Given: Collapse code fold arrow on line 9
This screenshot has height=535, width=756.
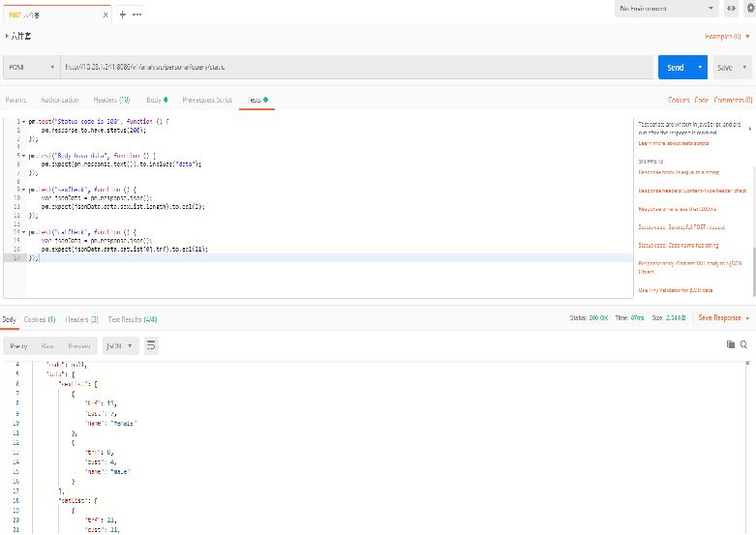Looking at the screenshot, I should click(23, 190).
